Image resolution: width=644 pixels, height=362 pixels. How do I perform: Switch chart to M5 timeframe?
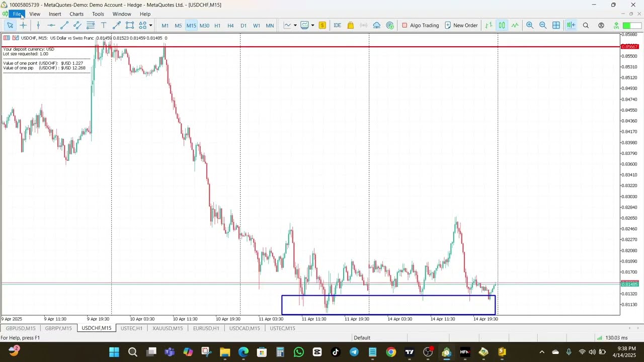(x=178, y=26)
